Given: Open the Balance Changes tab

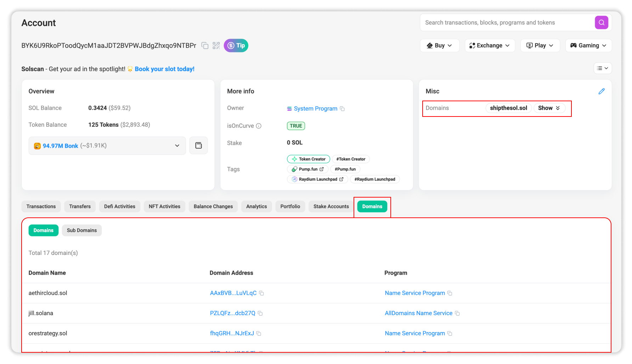Looking at the screenshot, I should (x=213, y=206).
